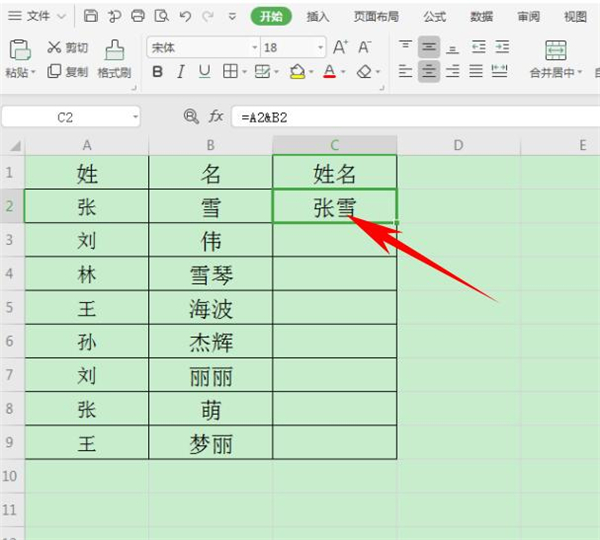
Task: Toggle bold formatting
Action: point(157,72)
